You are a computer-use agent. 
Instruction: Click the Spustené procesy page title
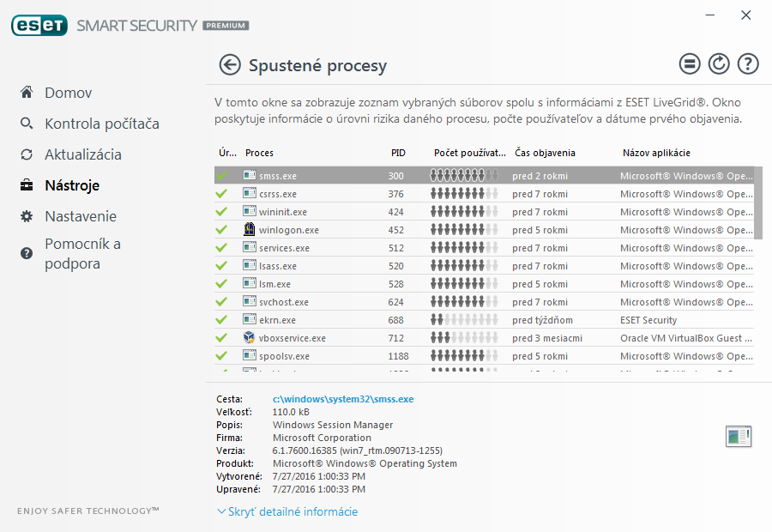(x=317, y=65)
